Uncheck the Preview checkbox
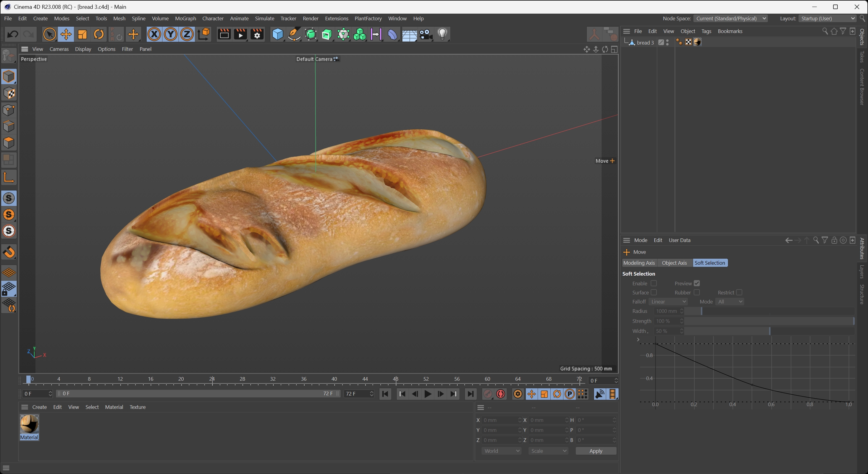 tap(696, 283)
